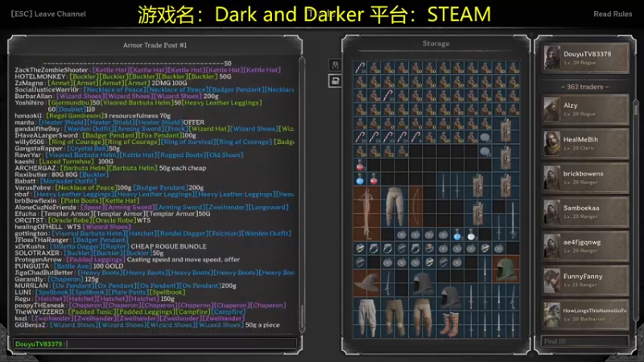
Task: Select the white baggy pants in storage
Action: (367, 318)
